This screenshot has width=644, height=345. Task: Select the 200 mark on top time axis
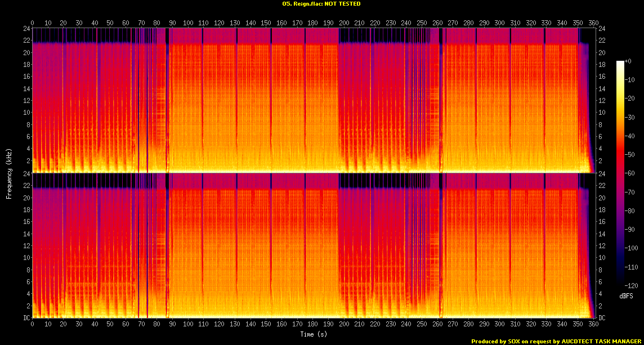click(343, 23)
